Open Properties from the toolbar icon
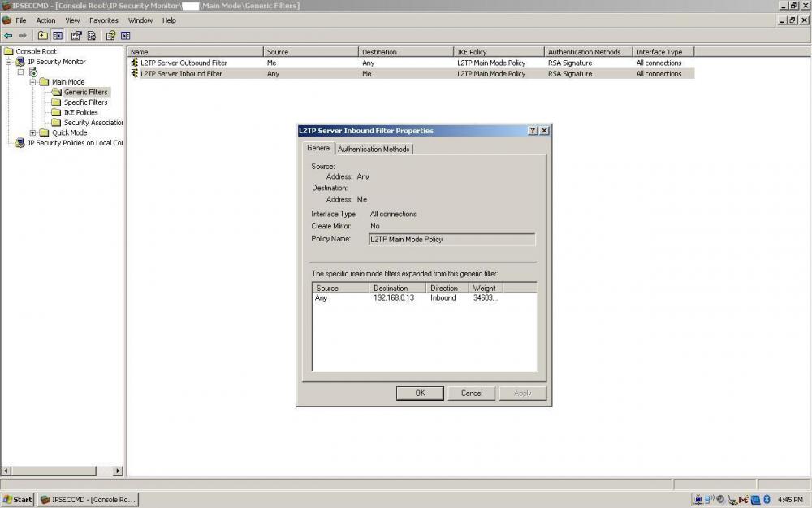812x508 pixels. click(76, 36)
